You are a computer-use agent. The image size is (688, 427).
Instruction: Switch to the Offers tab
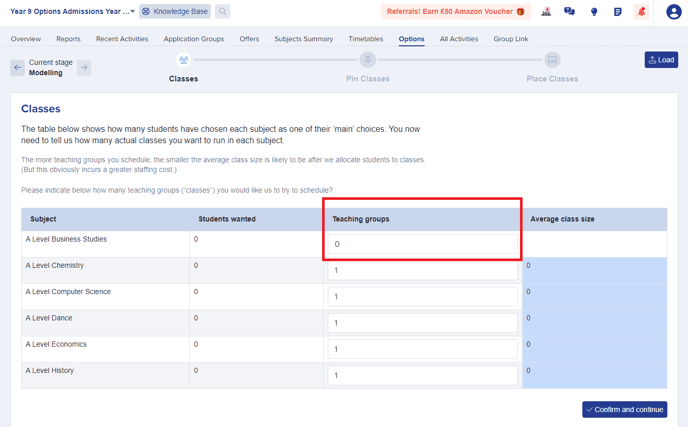[249, 39]
